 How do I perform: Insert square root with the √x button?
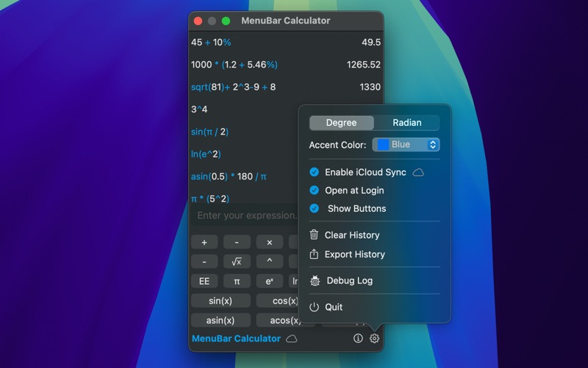click(237, 262)
